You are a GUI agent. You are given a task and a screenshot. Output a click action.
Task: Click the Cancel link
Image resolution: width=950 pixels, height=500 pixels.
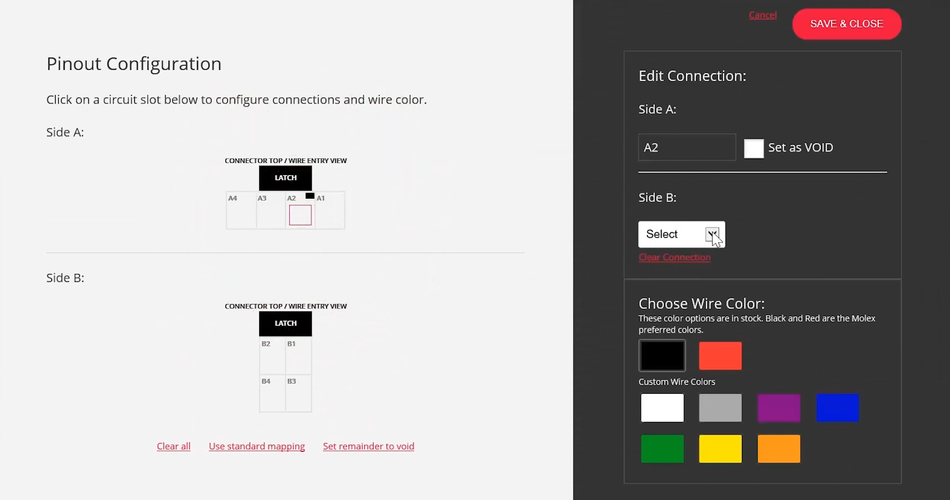762,15
